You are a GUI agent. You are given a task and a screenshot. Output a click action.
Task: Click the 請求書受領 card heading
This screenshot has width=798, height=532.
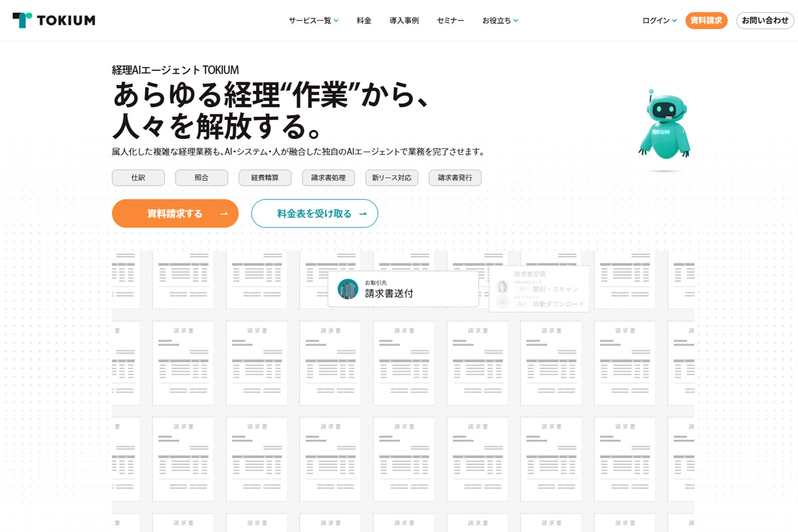coord(529,273)
